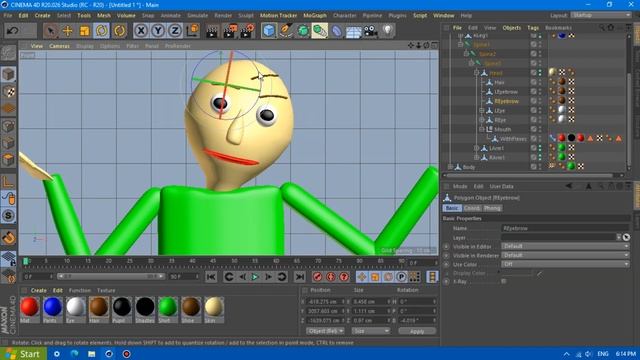Click the Name input field

[565, 228]
